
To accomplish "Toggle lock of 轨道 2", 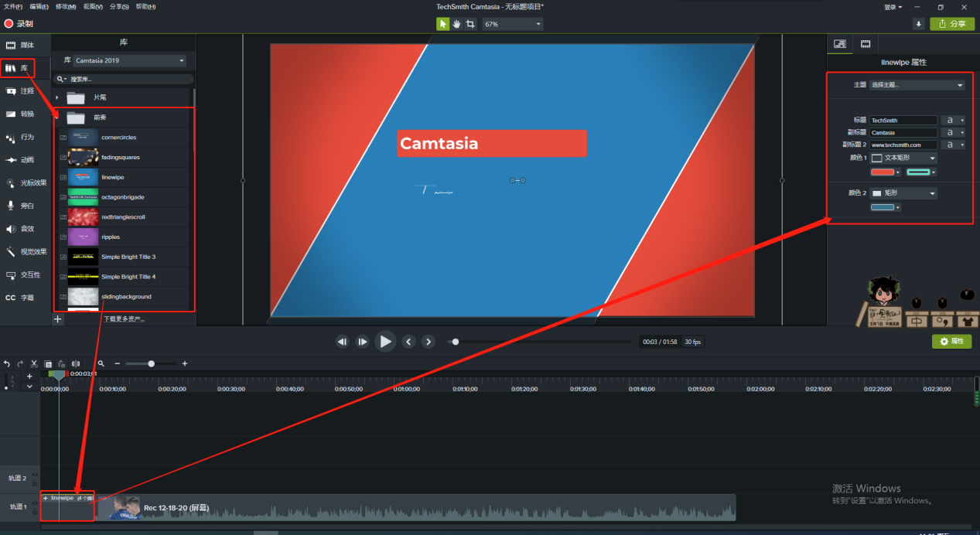I will pyautogui.click(x=35, y=482).
